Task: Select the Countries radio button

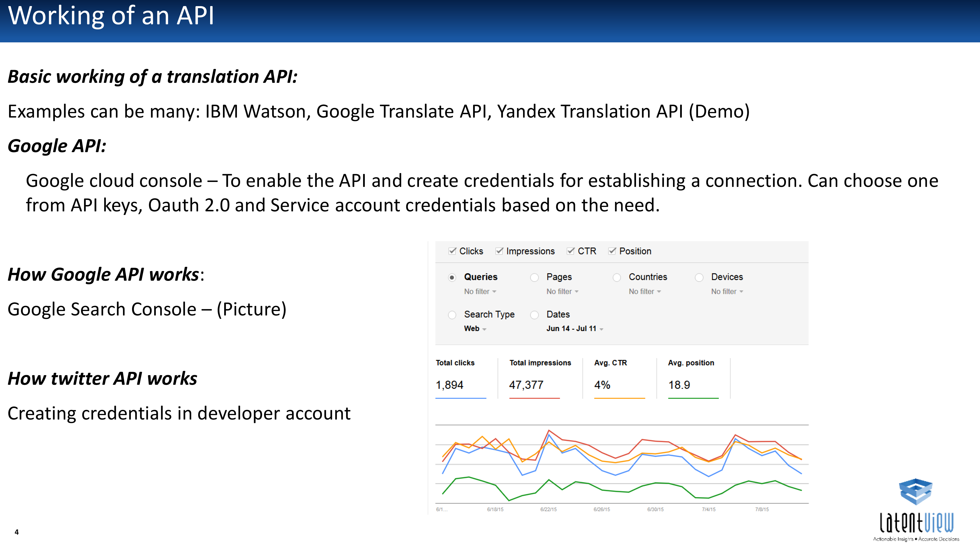Action: pyautogui.click(x=617, y=278)
